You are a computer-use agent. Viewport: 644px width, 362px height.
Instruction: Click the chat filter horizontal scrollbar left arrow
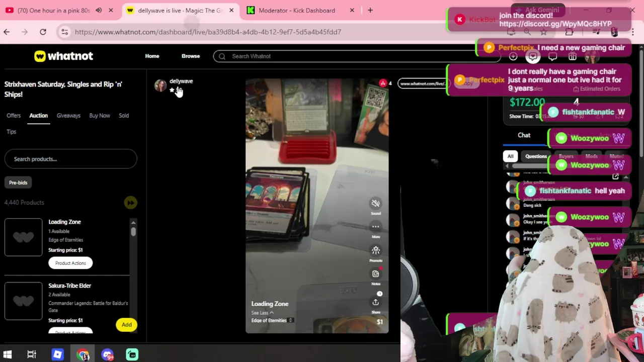click(507, 165)
